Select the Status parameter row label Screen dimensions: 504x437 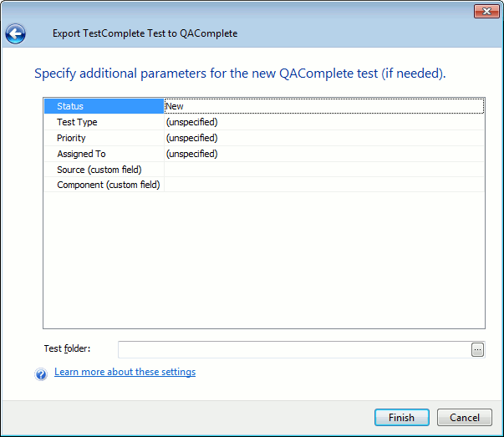(x=70, y=106)
